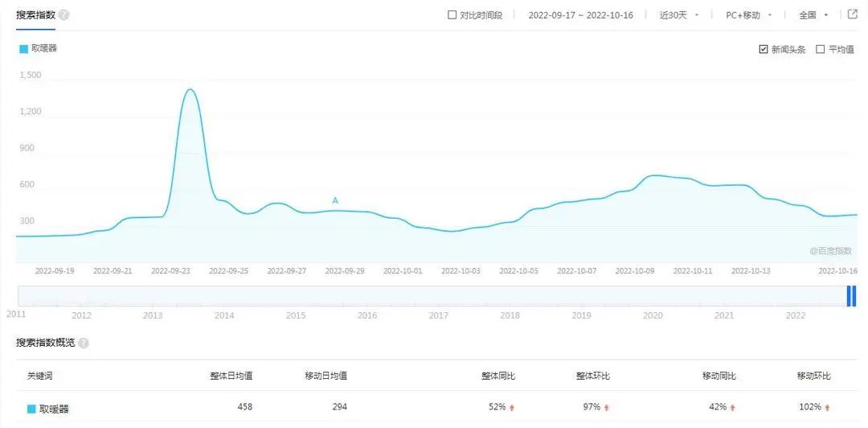The height and width of the screenshot is (428, 868).
Task: Click the 取暖器 keyword in overview table
Action: 54,409
